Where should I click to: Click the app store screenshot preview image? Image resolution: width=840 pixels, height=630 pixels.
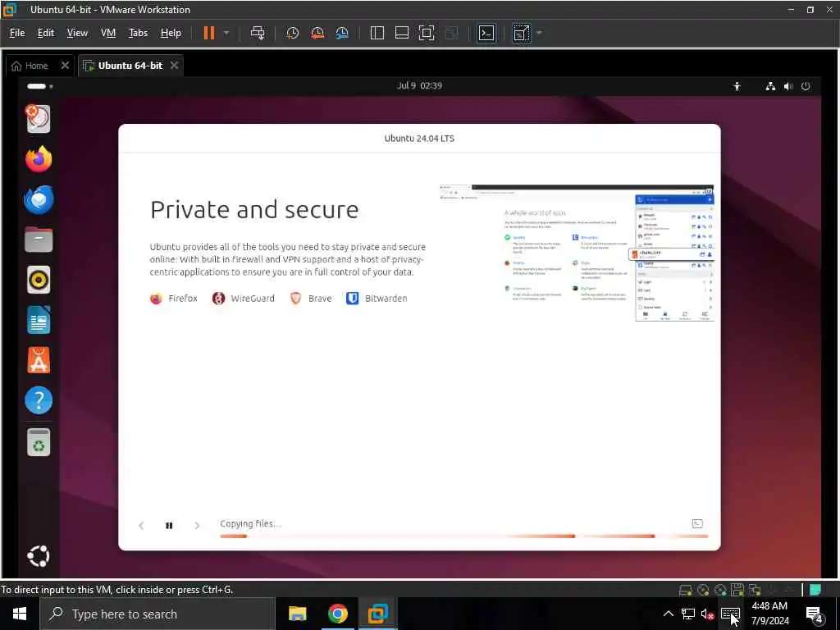(x=577, y=253)
